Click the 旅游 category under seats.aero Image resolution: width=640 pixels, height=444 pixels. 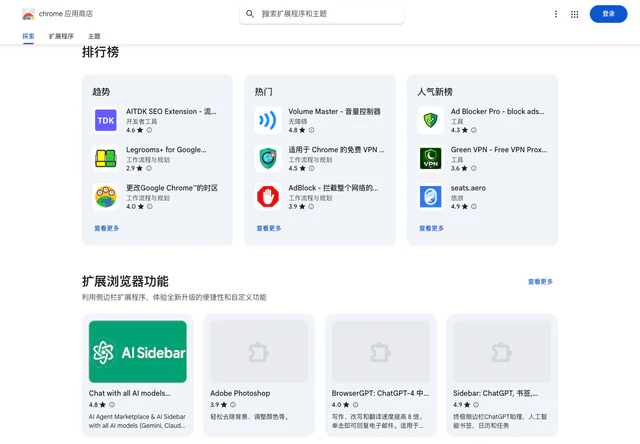click(x=457, y=198)
